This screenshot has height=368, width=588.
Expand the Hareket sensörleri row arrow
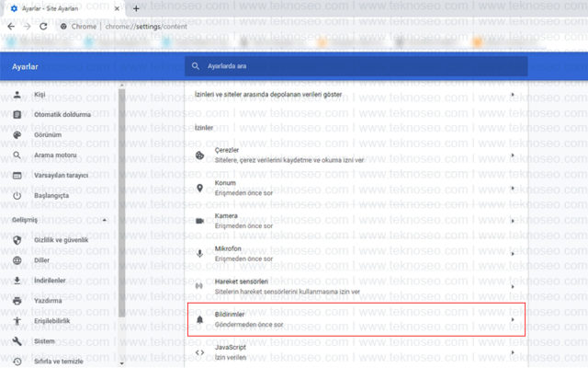click(513, 286)
